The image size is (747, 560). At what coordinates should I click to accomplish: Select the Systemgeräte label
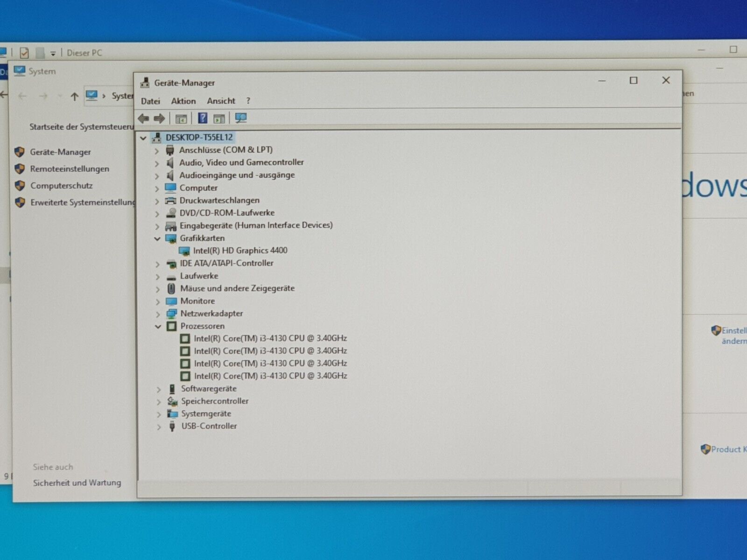click(x=206, y=414)
